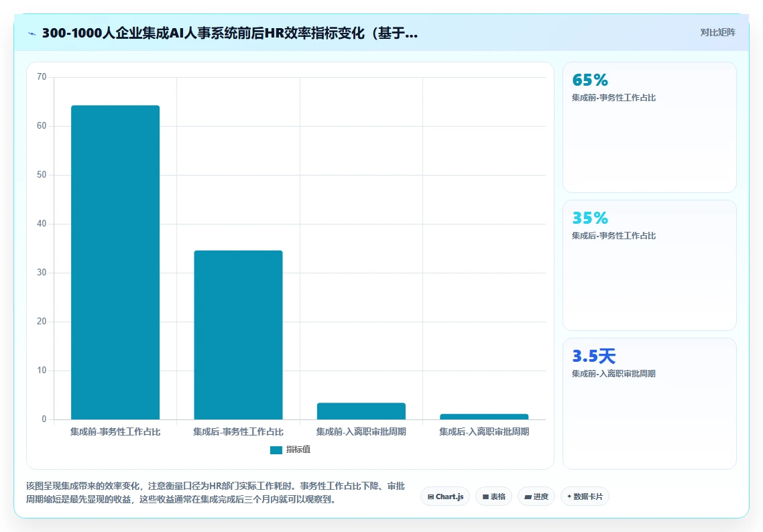This screenshot has width=763, height=532.
Task: Click the y-axis value 40
Action: (42, 224)
